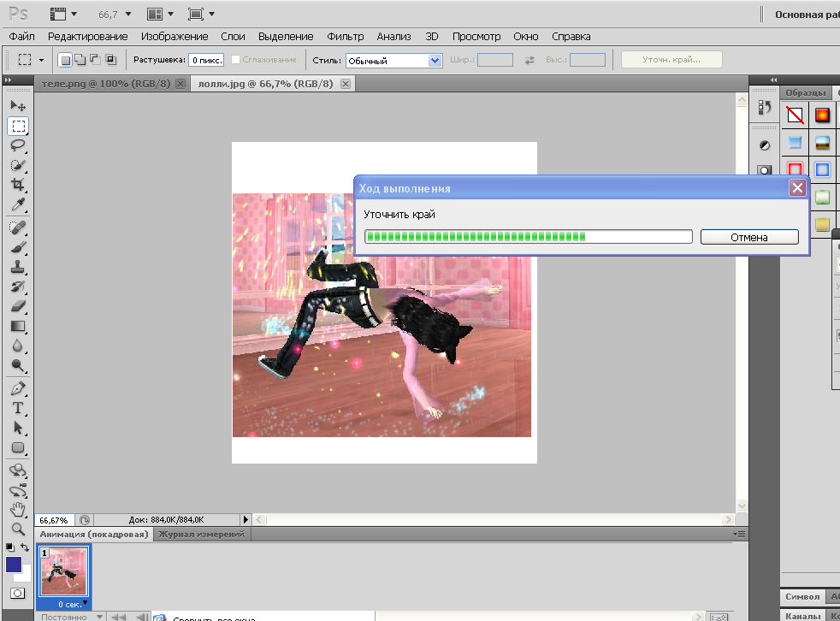Select the 3D Orbit camera tool
Screen dimensions: 840x621
[18, 490]
